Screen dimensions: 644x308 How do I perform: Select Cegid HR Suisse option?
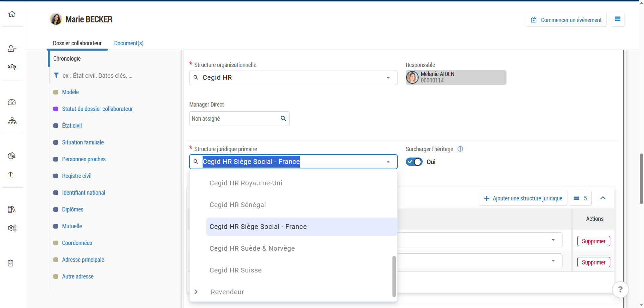(235, 270)
